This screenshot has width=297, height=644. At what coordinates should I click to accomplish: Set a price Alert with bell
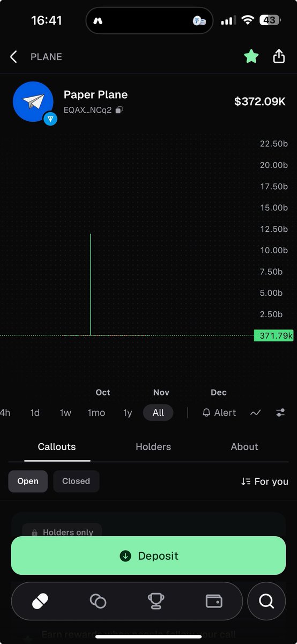(x=219, y=413)
